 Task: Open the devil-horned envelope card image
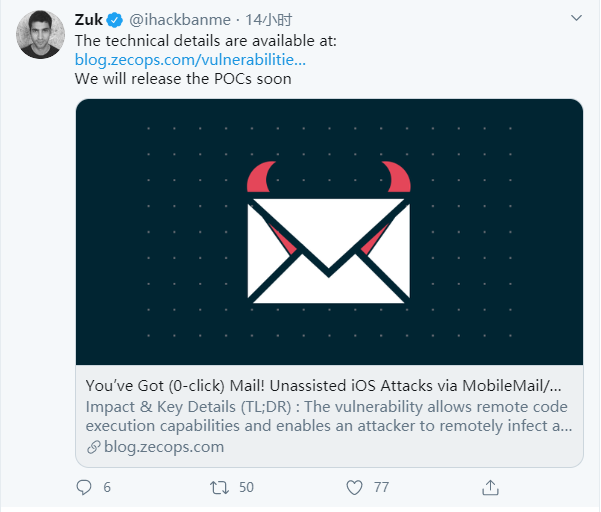point(329,232)
